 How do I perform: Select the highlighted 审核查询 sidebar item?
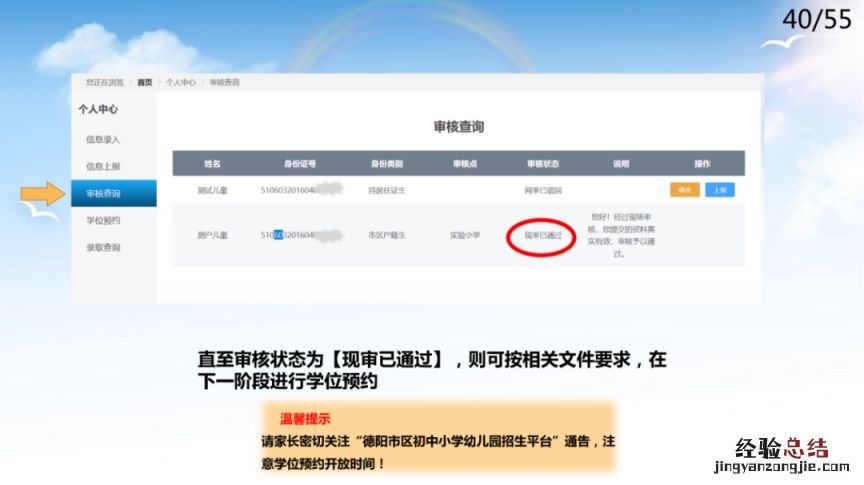114,193
